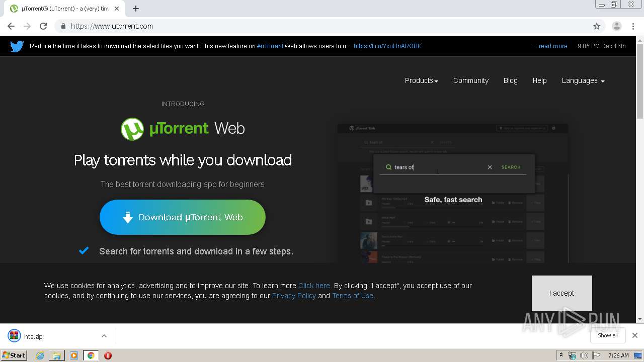Click the hta.zip file icon
Image resolution: width=644 pixels, height=362 pixels.
click(x=14, y=336)
